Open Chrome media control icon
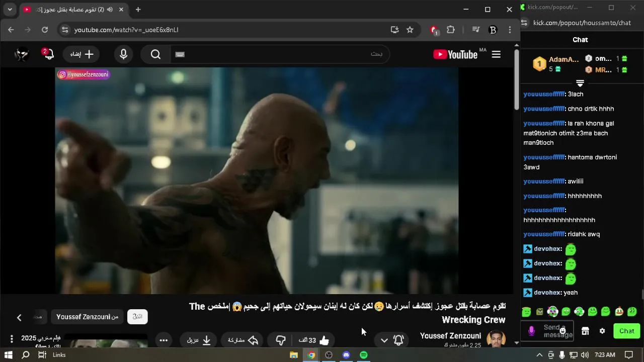Screen dimensions: 644x362 [x=476, y=30]
